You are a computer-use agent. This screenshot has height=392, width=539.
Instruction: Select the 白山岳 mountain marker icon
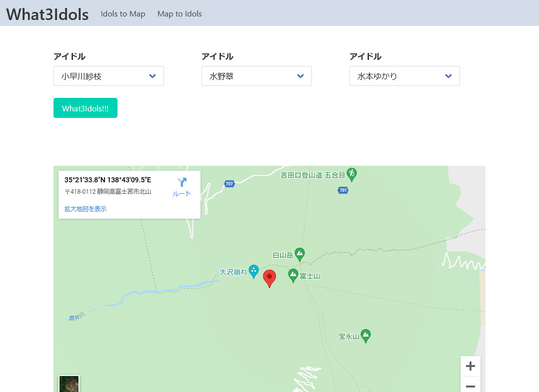click(x=300, y=255)
